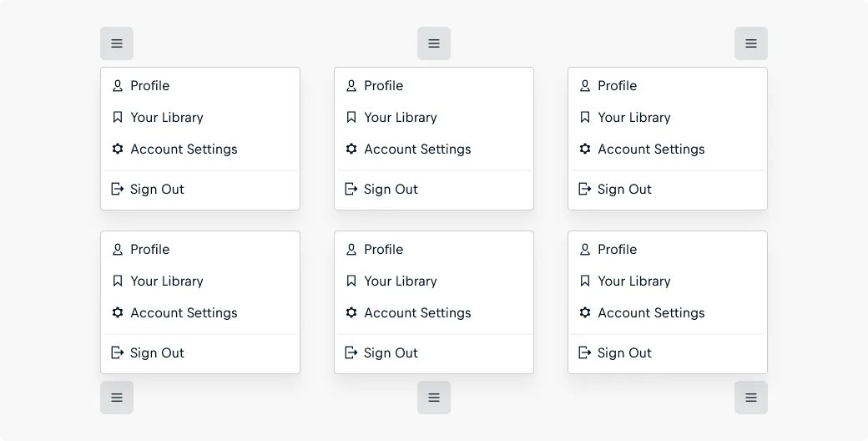Click the sign-out arrow icon in bottom-left menu

(x=118, y=352)
